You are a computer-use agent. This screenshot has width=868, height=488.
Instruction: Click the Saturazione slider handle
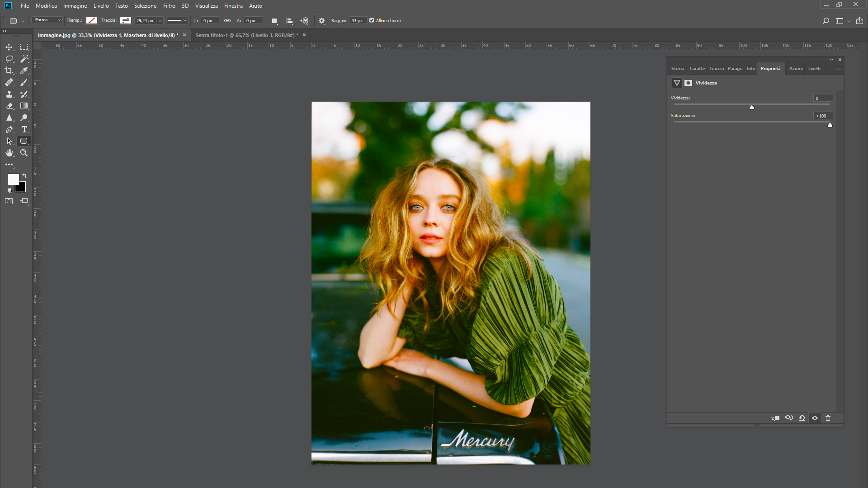point(830,125)
